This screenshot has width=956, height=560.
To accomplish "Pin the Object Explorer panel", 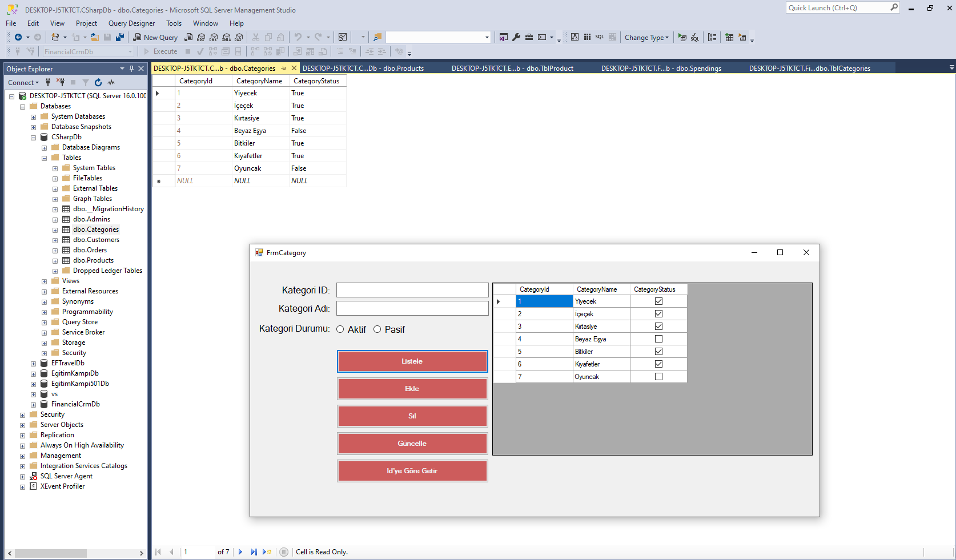I will (131, 69).
